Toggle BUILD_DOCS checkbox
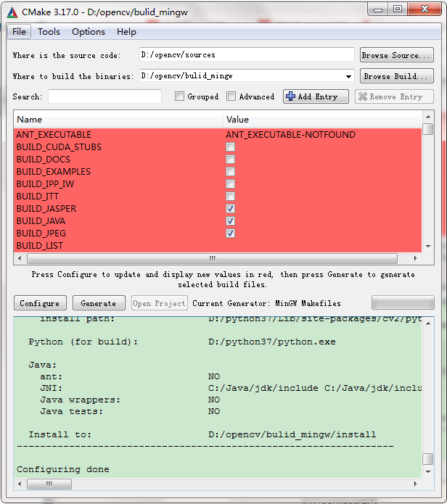The height and width of the screenshot is (504, 447). pyautogui.click(x=230, y=159)
